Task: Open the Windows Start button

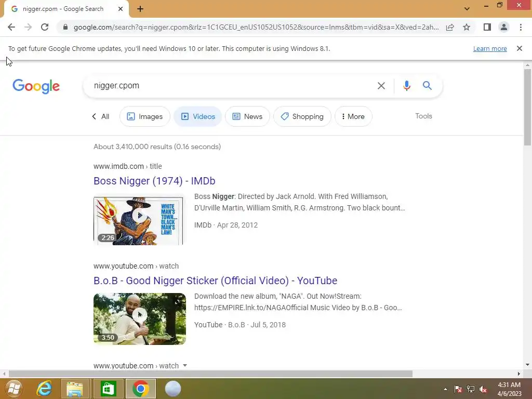Action: click(14, 389)
